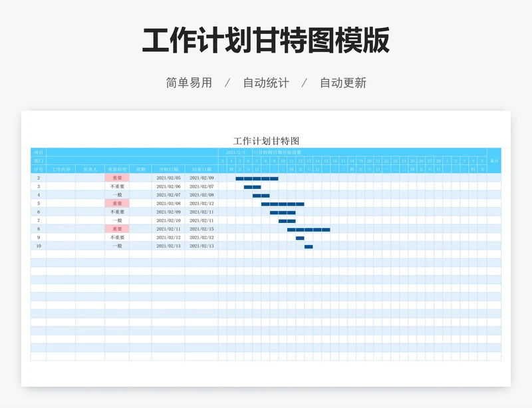Select day 10 in the date header

tap(283, 160)
